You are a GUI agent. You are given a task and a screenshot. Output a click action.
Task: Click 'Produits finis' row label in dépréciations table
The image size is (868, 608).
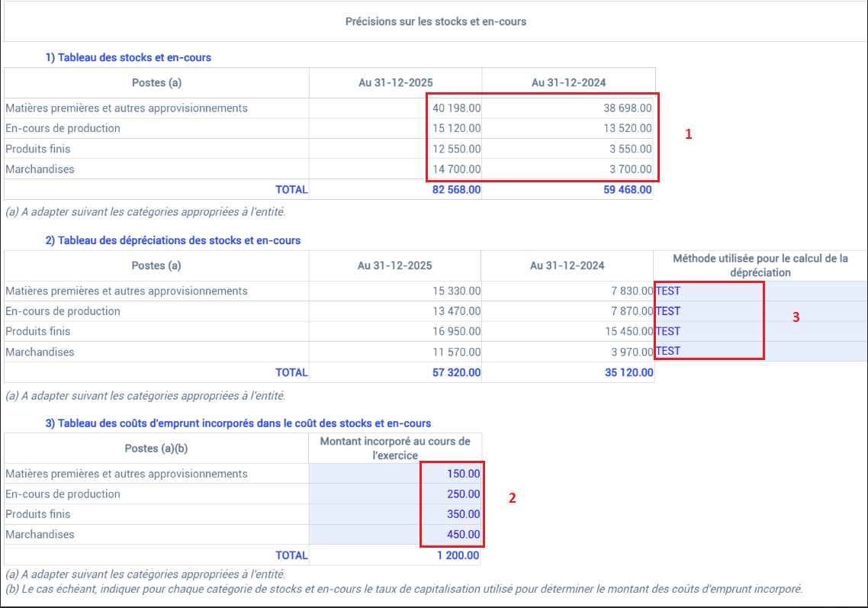click(x=37, y=331)
